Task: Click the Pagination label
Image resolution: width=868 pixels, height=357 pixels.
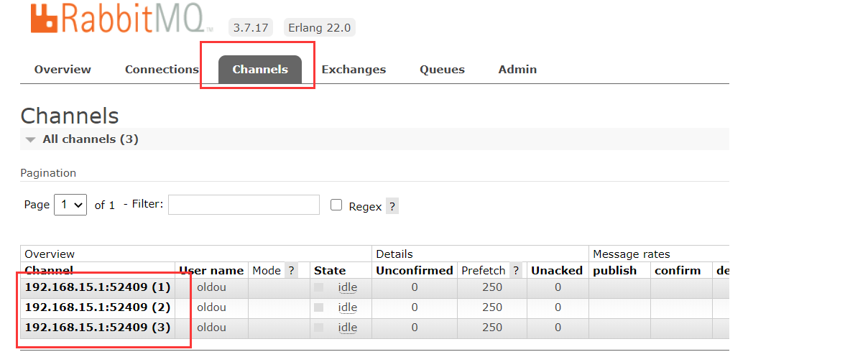Action: click(x=48, y=173)
